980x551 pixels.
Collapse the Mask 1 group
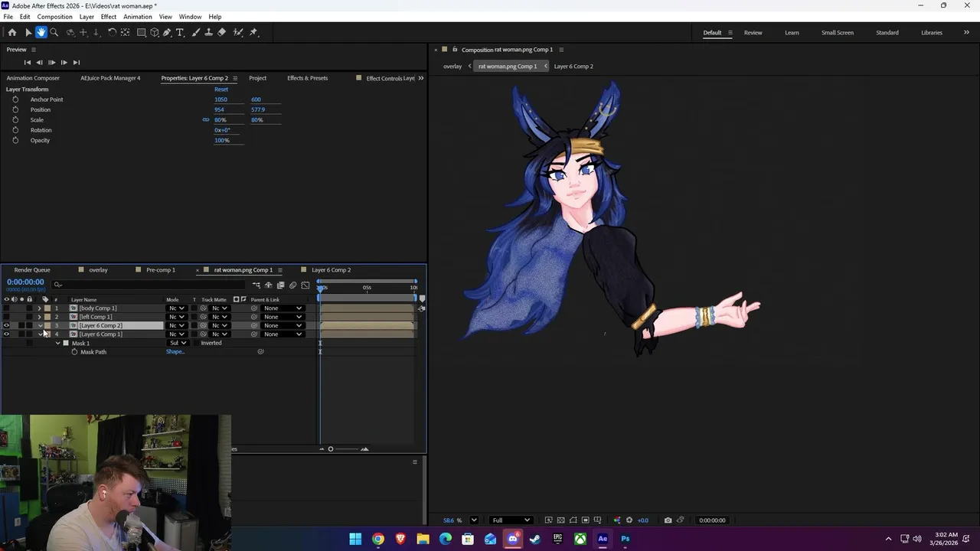coord(57,343)
